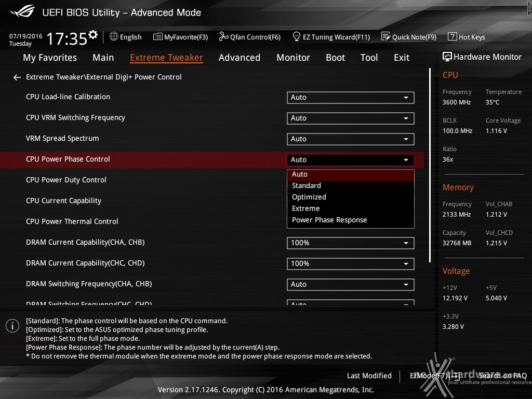Click the MyFavorite list icon
This screenshot has width=532, height=399.
click(158, 37)
